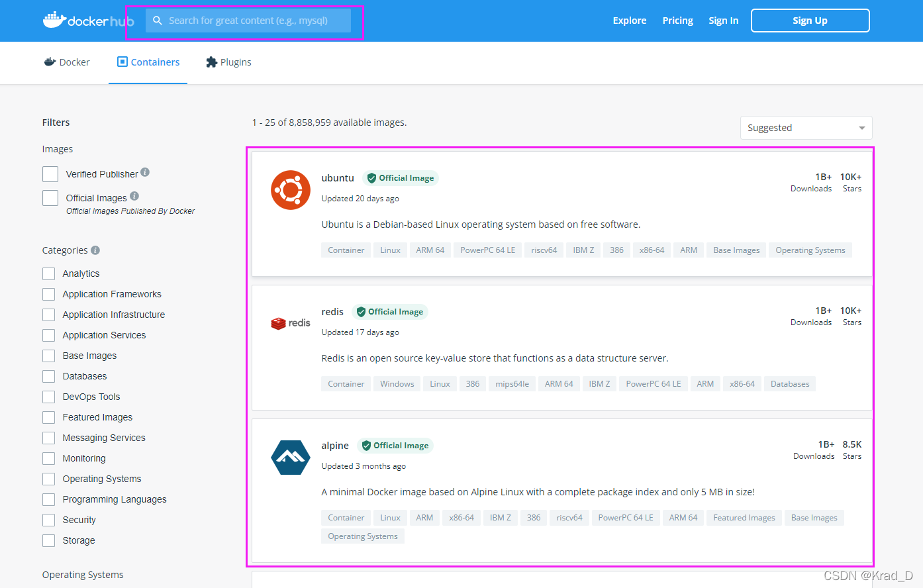The width and height of the screenshot is (923, 588).
Task: Tick the Databases checkbox
Action: tap(48, 376)
